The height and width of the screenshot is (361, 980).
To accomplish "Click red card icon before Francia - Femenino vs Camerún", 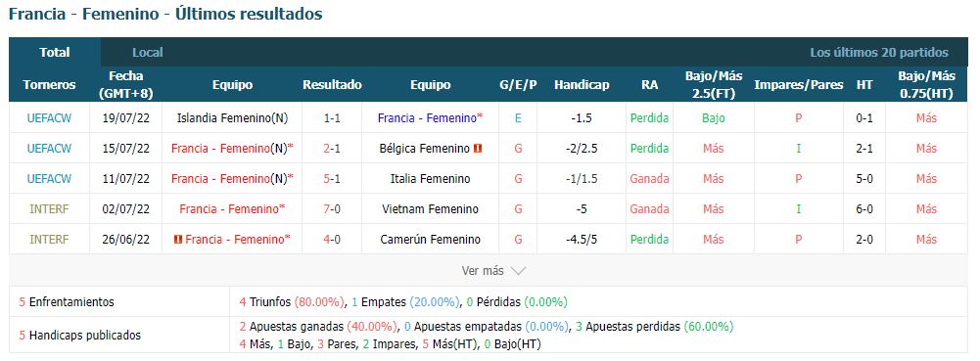I will 178,240.
